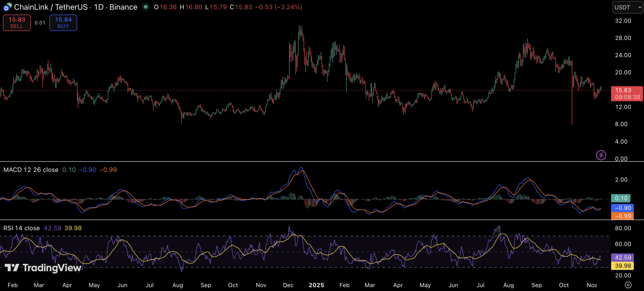Image resolution: width=644 pixels, height=291 pixels.
Task: Click the 2025 year marker on time axis
Action: (x=316, y=285)
